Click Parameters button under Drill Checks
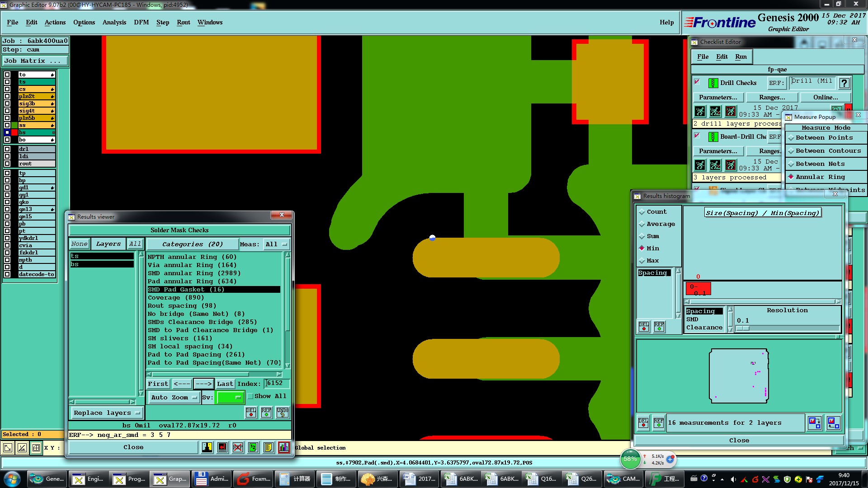This screenshot has width=868, height=488. click(x=718, y=98)
